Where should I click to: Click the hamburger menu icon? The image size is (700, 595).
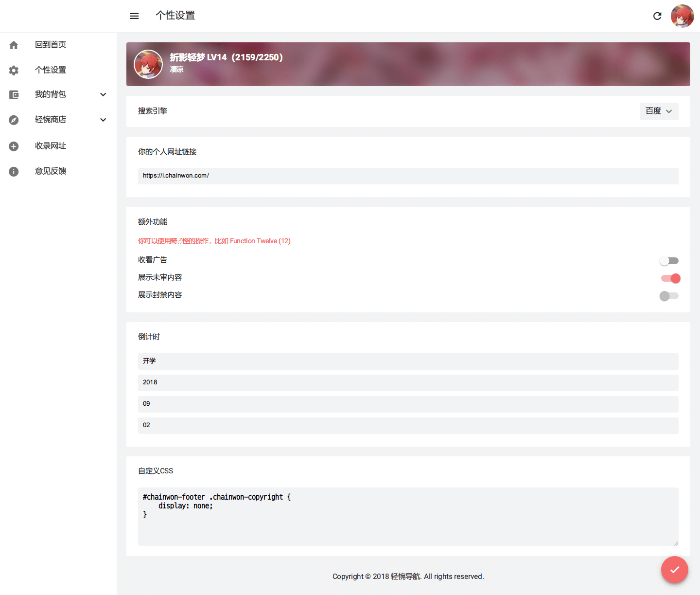coord(134,16)
